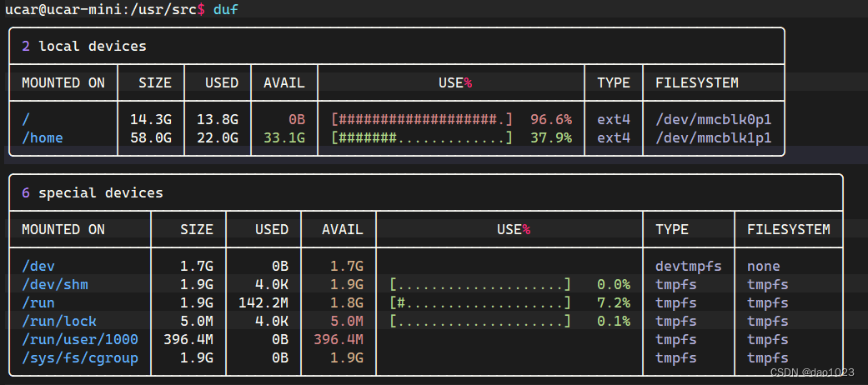Screen dimensions: 868x385
Task: Click SIZE header in special devices table
Action: click(197, 229)
